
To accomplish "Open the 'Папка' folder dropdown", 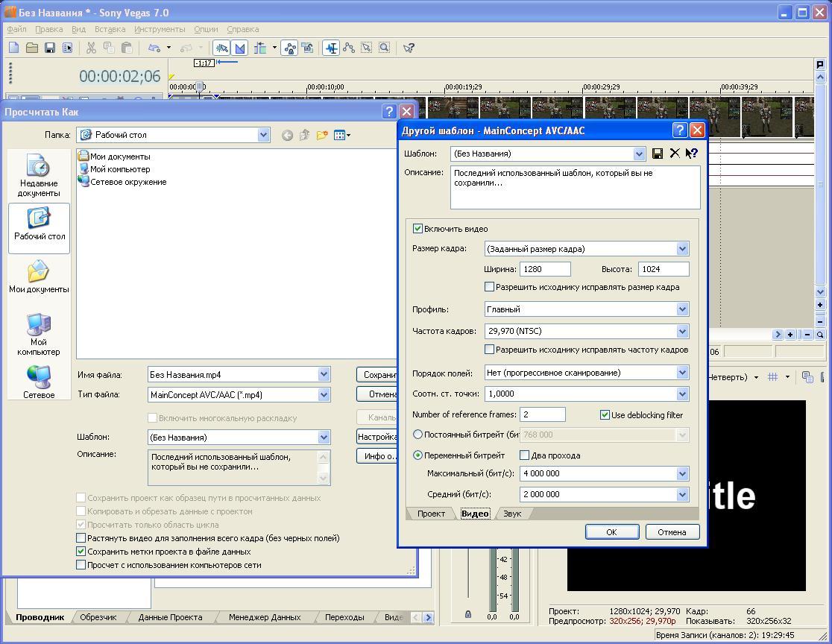I will [x=264, y=135].
